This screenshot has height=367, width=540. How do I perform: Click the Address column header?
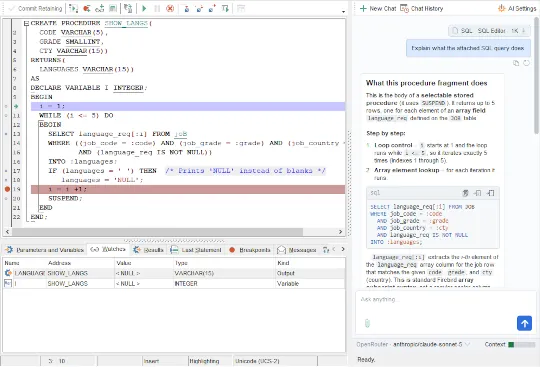click(80, 263)
